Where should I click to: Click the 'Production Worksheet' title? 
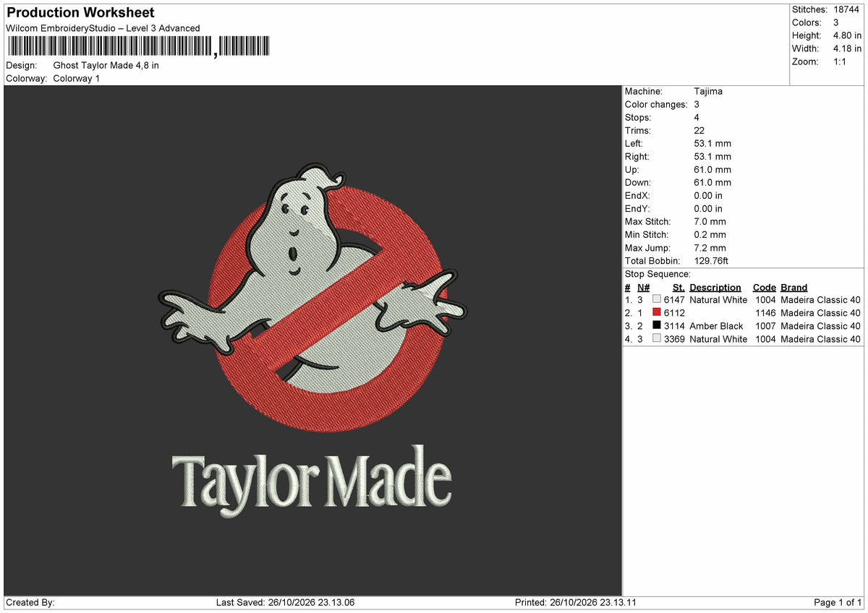pyautogui.click(x=80, y=13)
